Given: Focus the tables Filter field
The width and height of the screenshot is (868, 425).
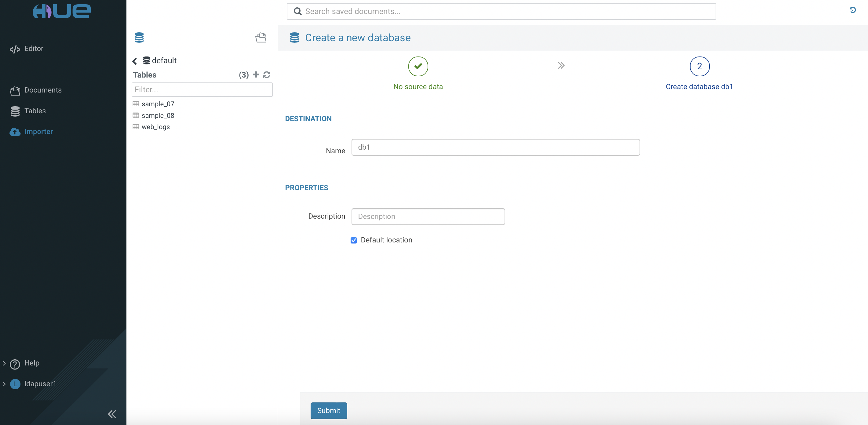Looking at the screenshot, I should coord(202,89).
